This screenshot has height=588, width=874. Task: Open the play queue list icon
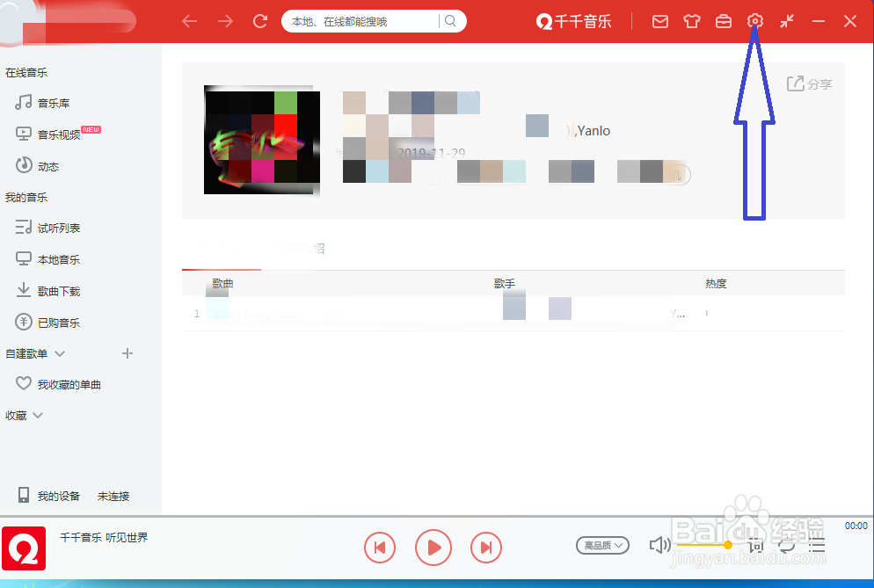click(x=817, y=545)
